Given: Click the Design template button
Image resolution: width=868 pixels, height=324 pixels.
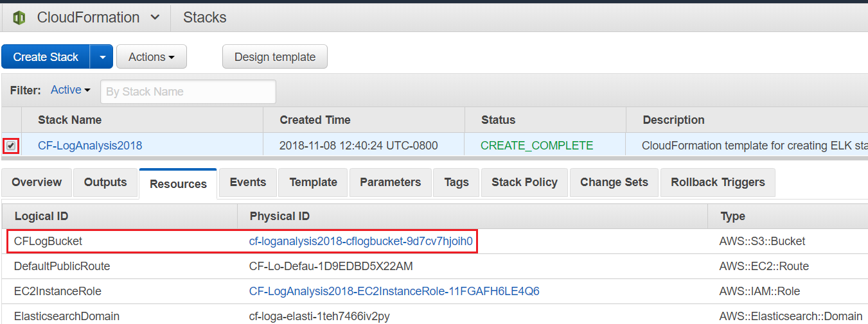Looking at the screenshot, I should point(275,56).
